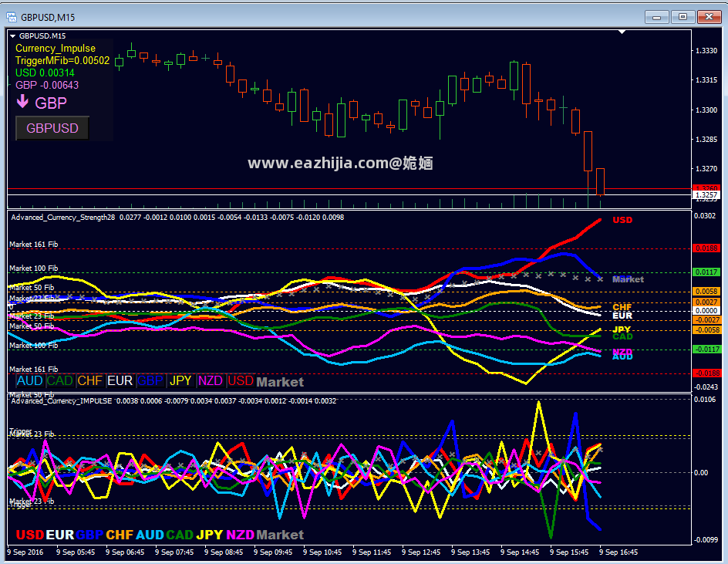Toggle NZD line in Strength28 legend
The height and width of the screenshot is (564, 728).
point(211,381)
